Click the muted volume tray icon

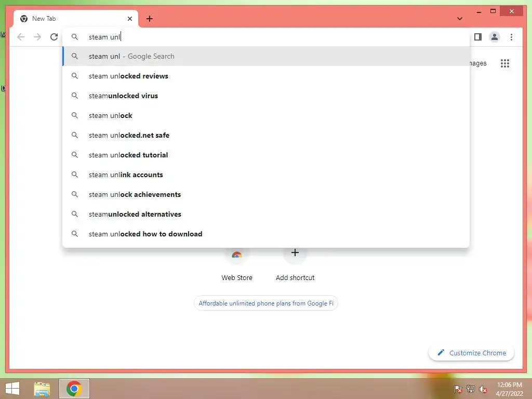[483, 389]
